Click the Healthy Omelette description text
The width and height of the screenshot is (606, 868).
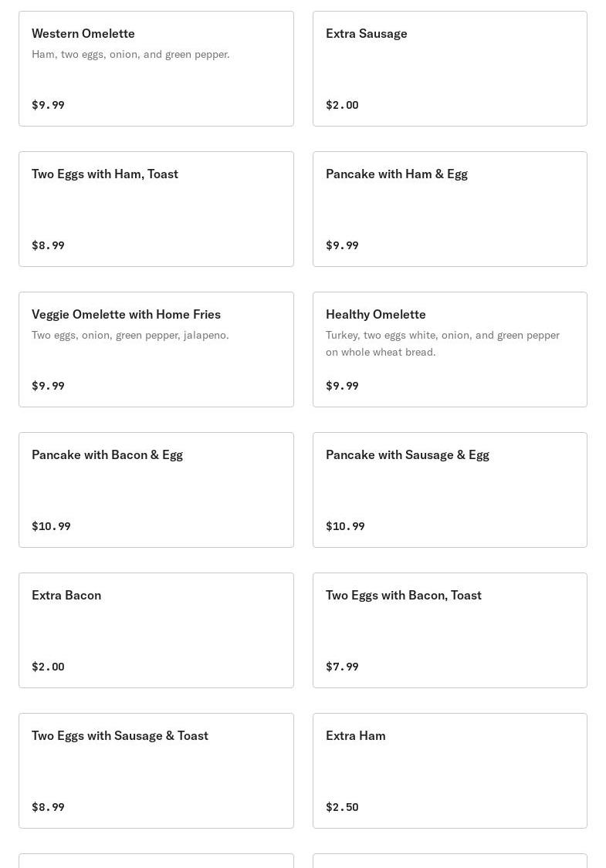442,343
